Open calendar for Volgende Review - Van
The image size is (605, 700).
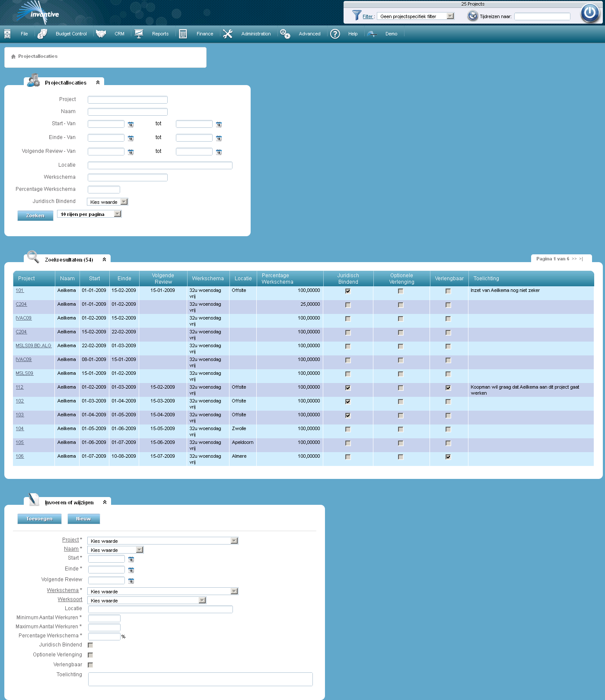(131, 152)
